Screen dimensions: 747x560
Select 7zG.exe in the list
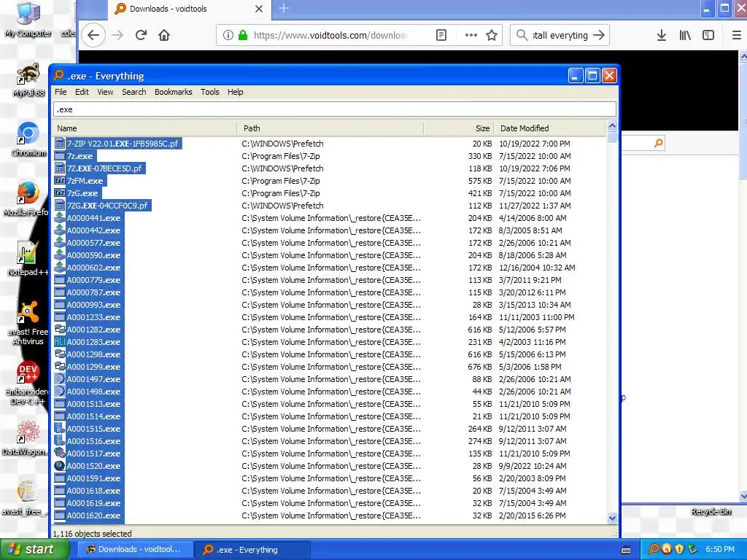coord(82,192)
